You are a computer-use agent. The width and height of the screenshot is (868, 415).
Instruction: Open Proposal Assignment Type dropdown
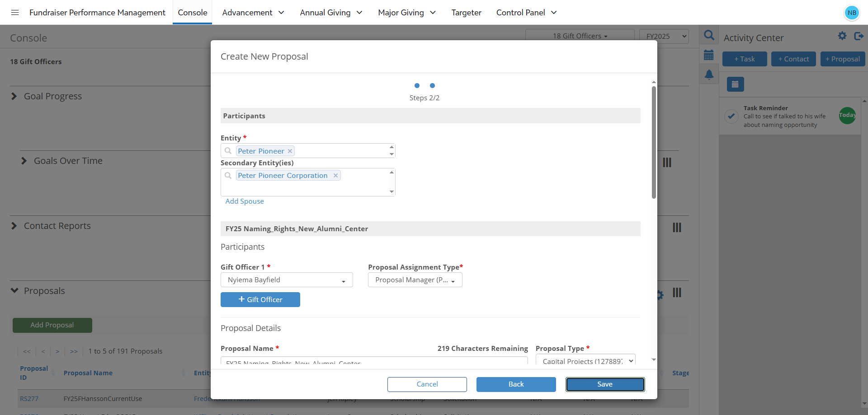point(415,280)
